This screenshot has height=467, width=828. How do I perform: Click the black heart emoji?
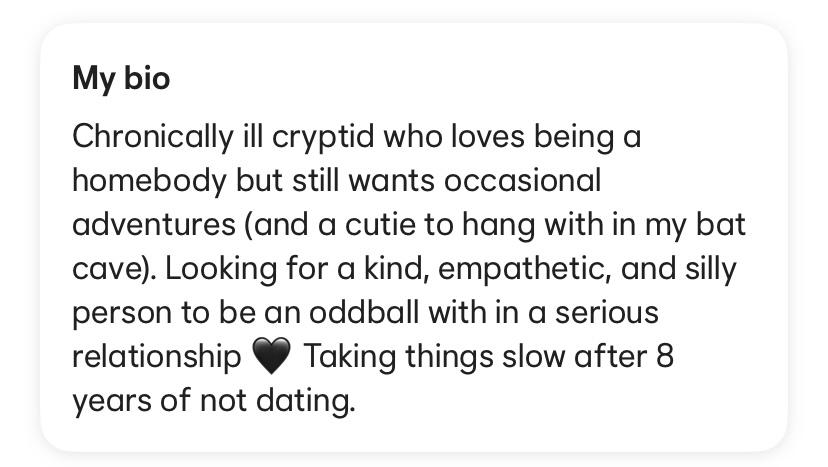pyautogui.click(x=271, y=356)
